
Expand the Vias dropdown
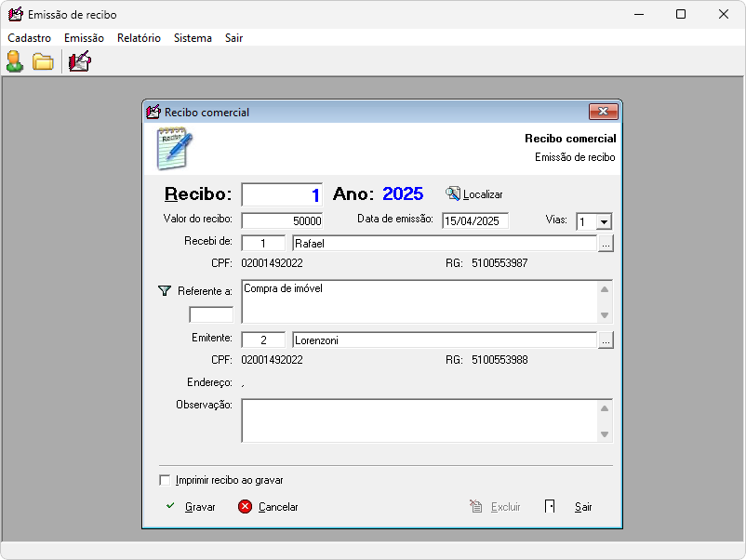[x=603, y=221]
